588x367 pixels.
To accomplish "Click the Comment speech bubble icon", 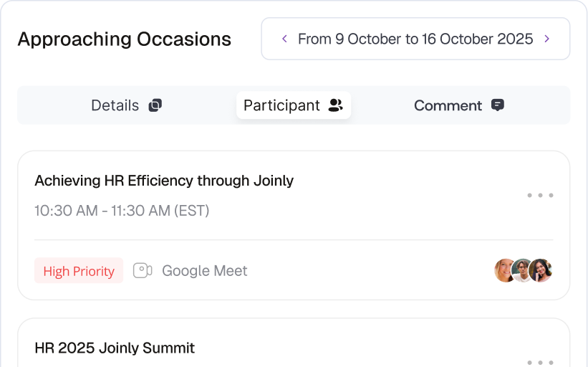I will pos(498,105).
